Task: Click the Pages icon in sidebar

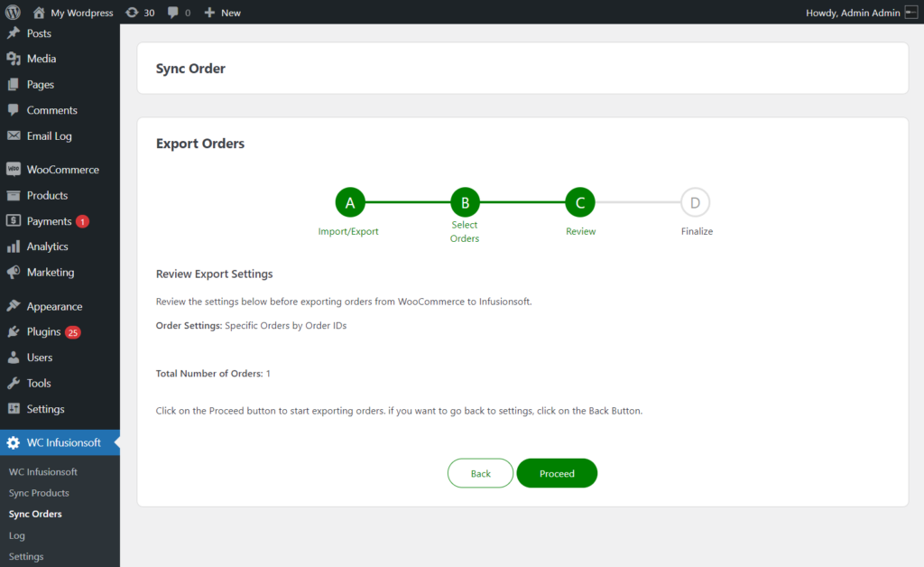Action: tap(14, 84)
